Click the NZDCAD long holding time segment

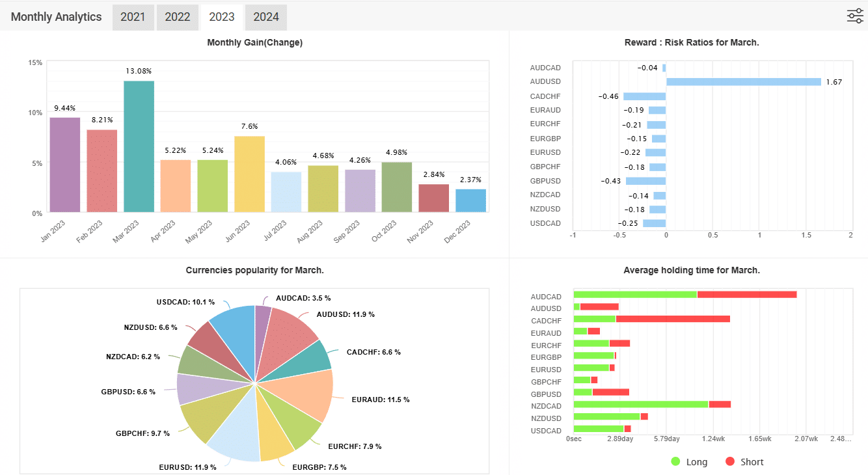640,405
